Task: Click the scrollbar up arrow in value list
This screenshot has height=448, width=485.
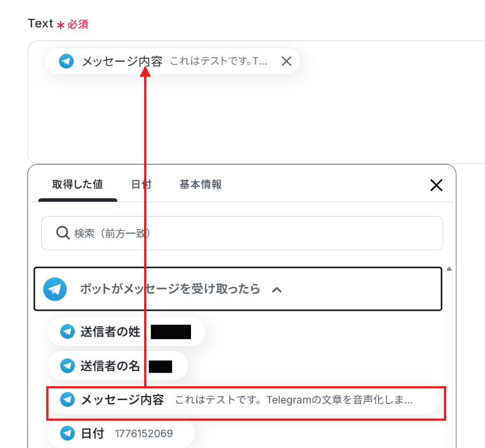Action: tap(449, 269)
